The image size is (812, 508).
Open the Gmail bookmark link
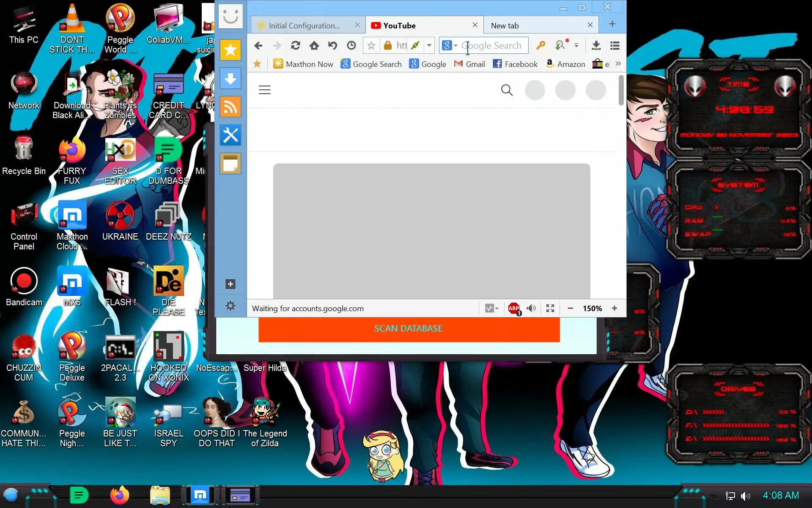(469, 64)
